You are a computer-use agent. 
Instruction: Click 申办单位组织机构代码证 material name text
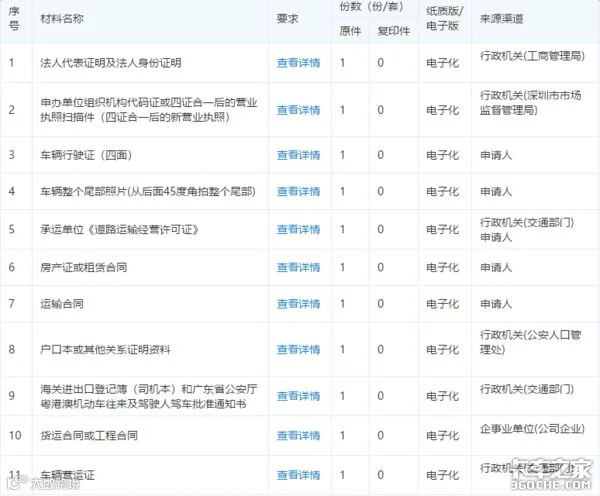tap(148, 110)
